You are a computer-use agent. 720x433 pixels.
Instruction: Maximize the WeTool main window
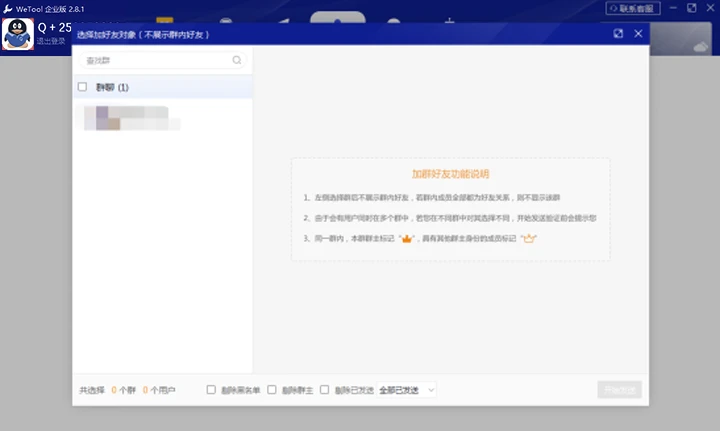[x=692, y=8]
